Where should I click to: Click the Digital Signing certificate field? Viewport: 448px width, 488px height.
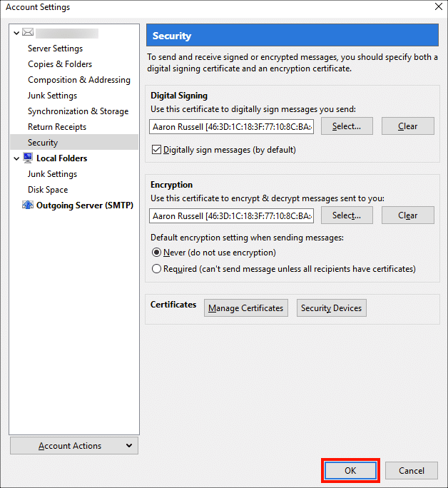(x=231, y=126)
